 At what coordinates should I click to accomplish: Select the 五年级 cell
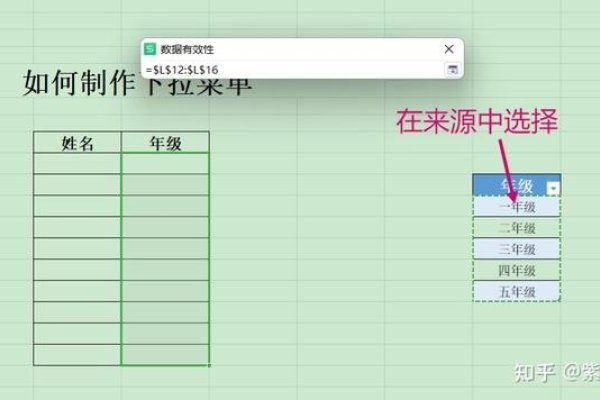[517, 292]
